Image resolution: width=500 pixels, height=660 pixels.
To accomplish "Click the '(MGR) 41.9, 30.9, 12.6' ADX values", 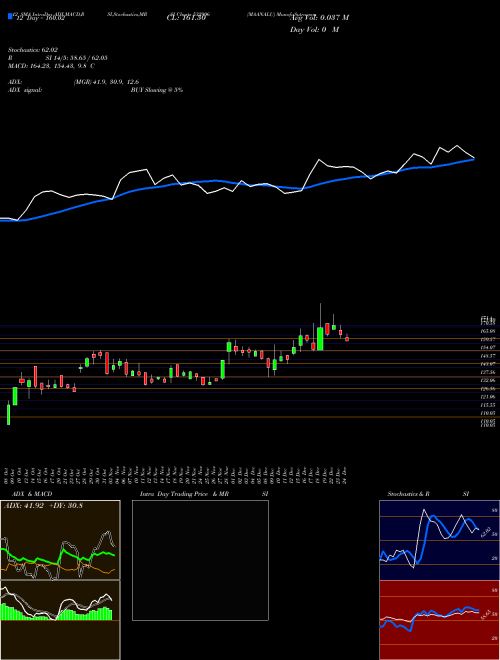I will [x=106, y=82].
